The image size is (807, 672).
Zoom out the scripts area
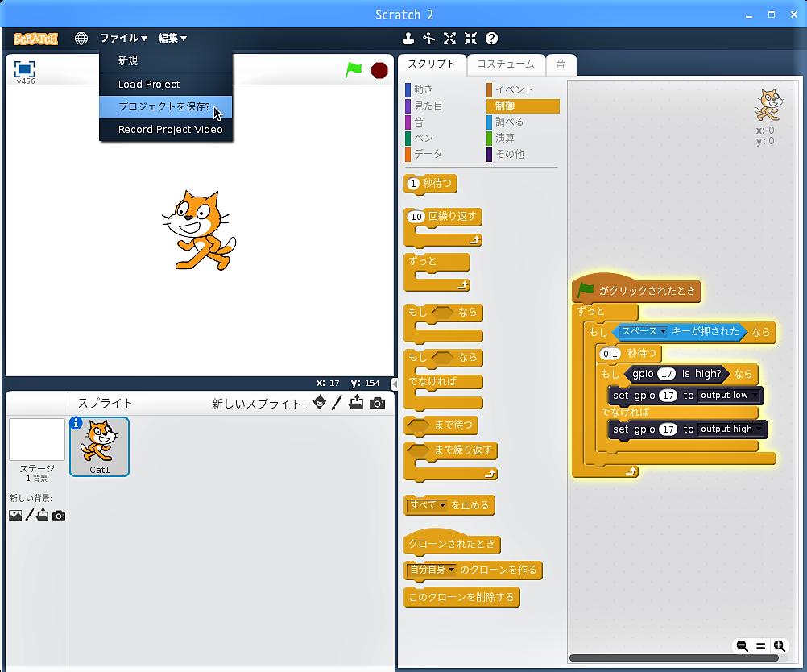click(742, 645)
